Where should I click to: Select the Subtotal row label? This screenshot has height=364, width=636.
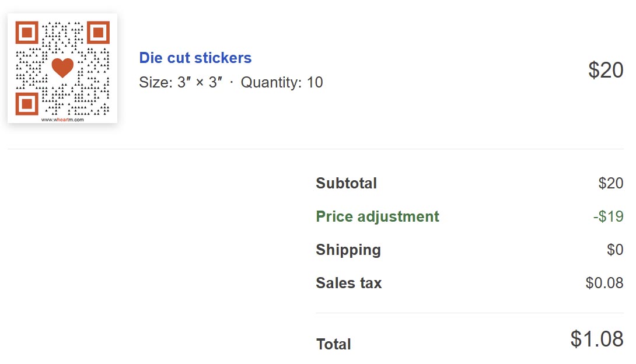tap(346, 183)
